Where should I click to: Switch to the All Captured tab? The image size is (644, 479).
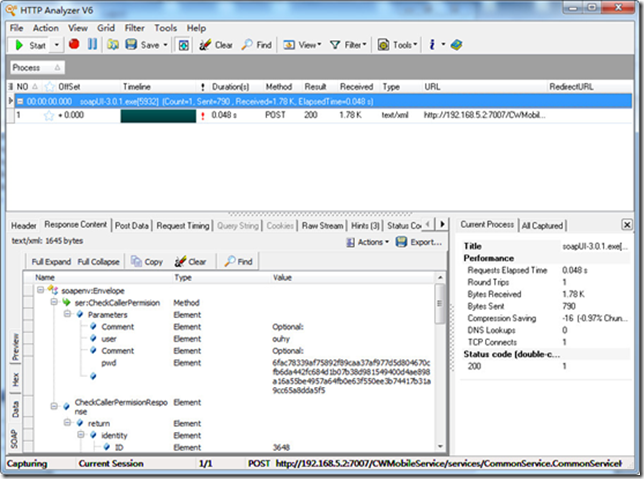[x=543, y=226]
